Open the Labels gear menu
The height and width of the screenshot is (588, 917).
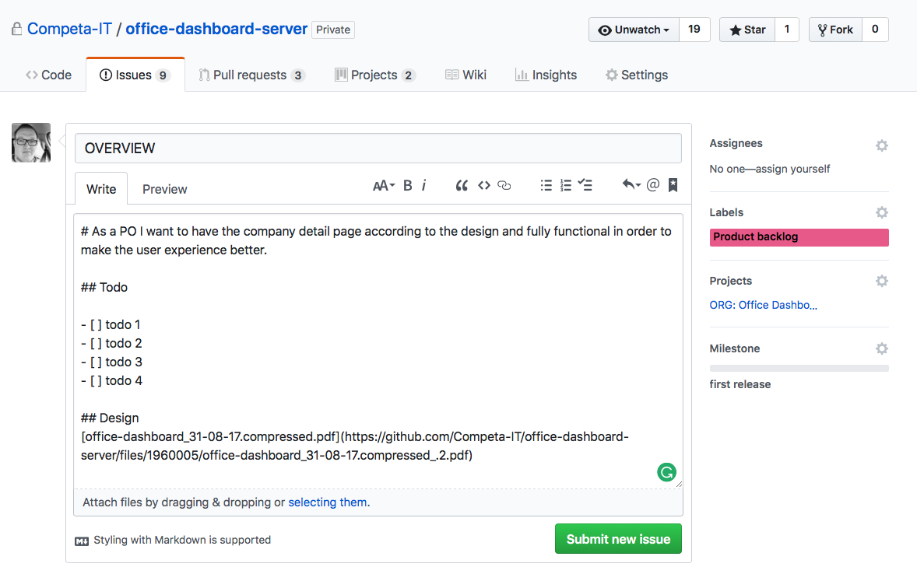(x=882, y=212)
